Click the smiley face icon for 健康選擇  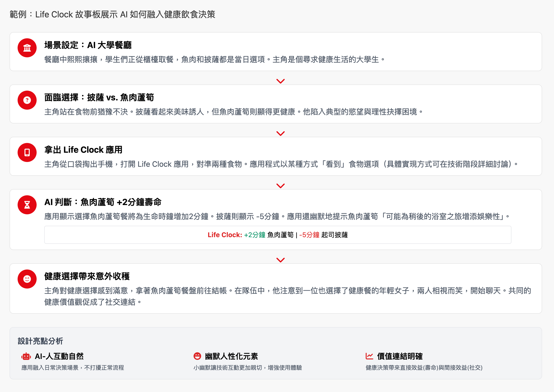click(27, 279)
